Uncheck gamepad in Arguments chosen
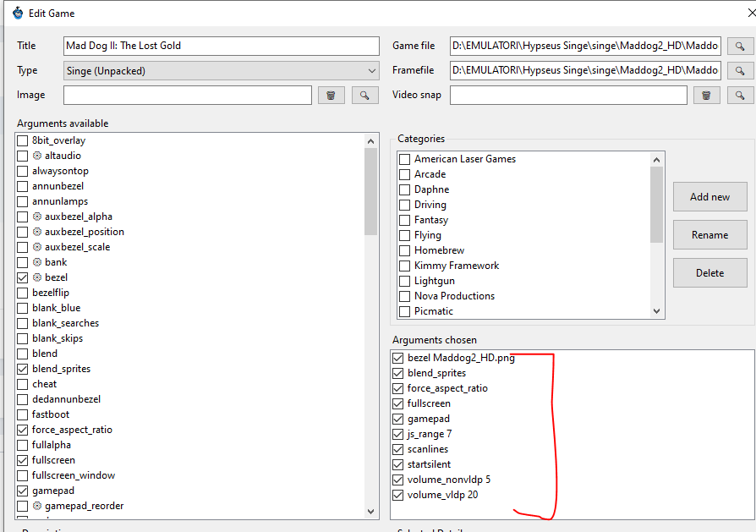This screenshot has height=532, width=756. (397, 420)
